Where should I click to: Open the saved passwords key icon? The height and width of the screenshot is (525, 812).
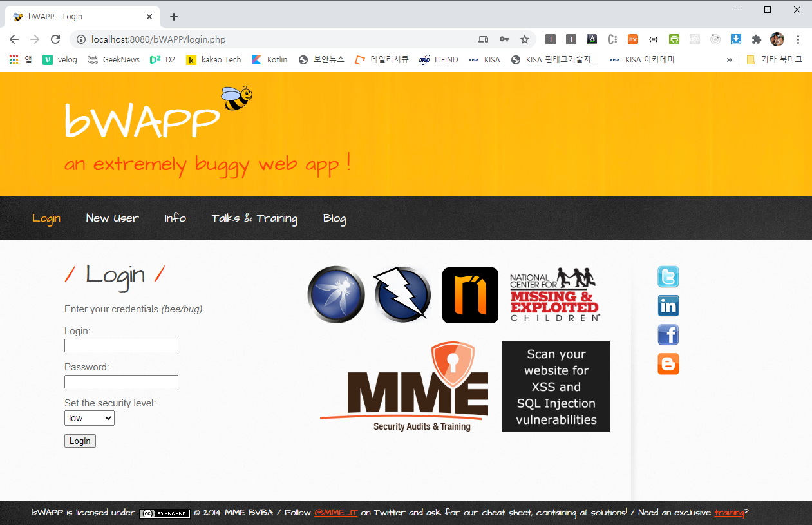point(504,39)
